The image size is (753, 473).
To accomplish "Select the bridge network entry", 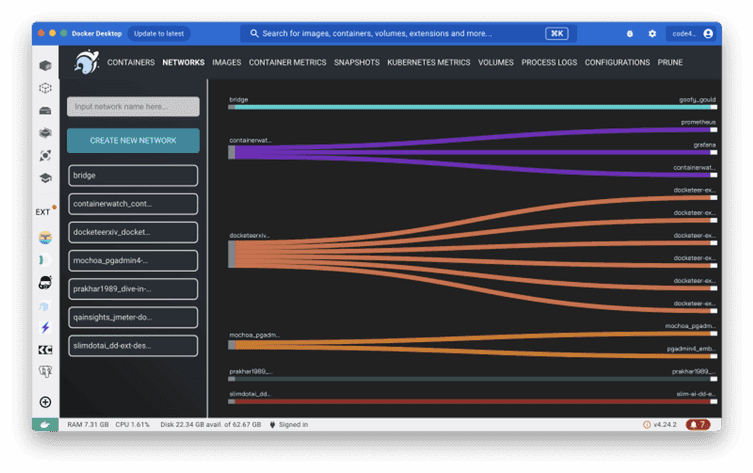I will 133,175.
